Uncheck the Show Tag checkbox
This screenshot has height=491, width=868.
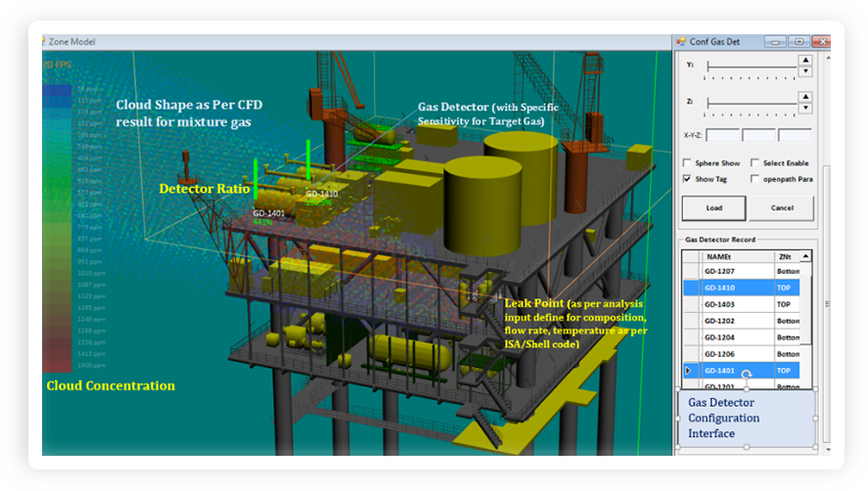[x=687, y=179]
